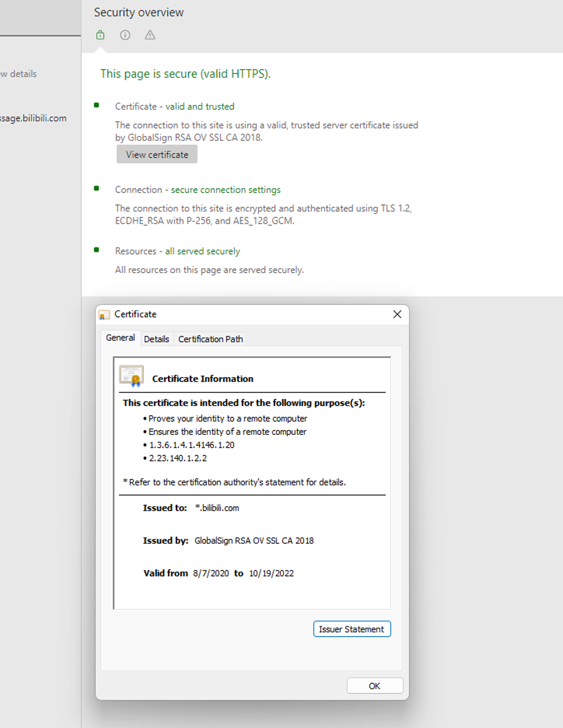Click 'Proves your identity to a remote computer'
563x728 pixels.
[x=228, y=419]
